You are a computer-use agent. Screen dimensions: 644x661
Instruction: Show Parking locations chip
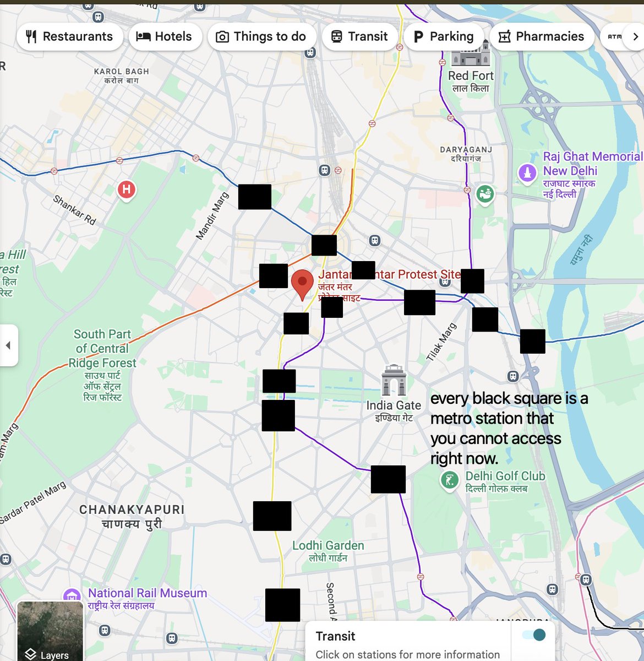point(444,37)
